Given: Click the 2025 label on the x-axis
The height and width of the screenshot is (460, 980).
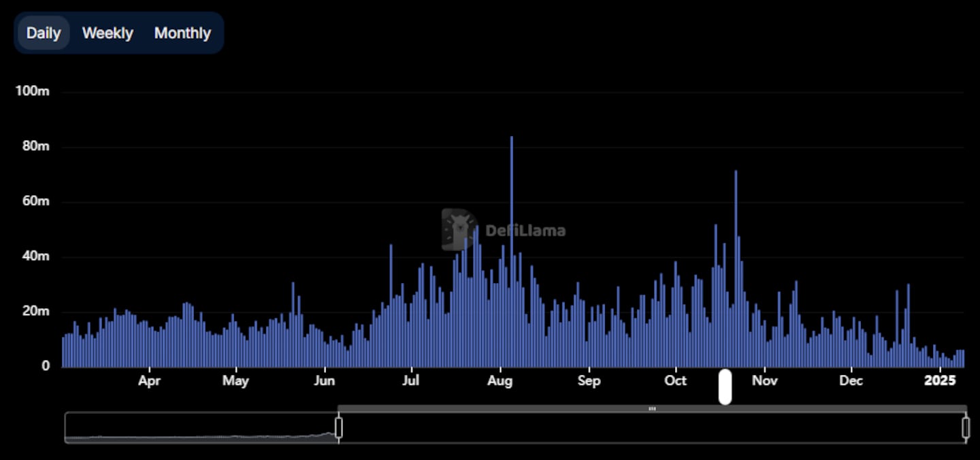Looking at the screenshot, I should click(939, 380).
